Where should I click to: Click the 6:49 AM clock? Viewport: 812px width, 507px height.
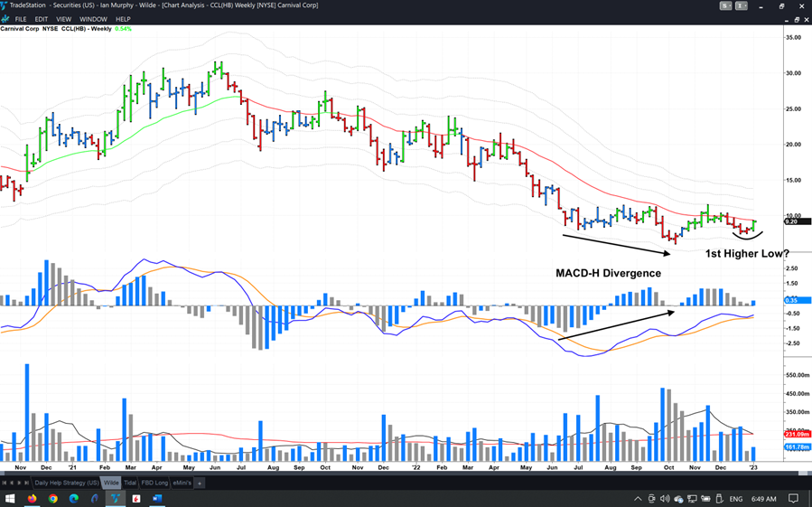[764, 499]
